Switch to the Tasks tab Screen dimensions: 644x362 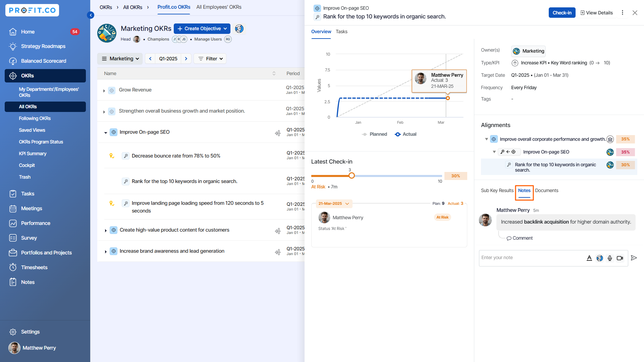coord(341,32)
